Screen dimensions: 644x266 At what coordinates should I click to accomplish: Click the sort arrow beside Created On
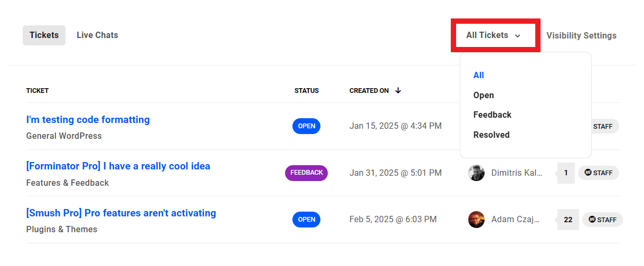[398, 91]
